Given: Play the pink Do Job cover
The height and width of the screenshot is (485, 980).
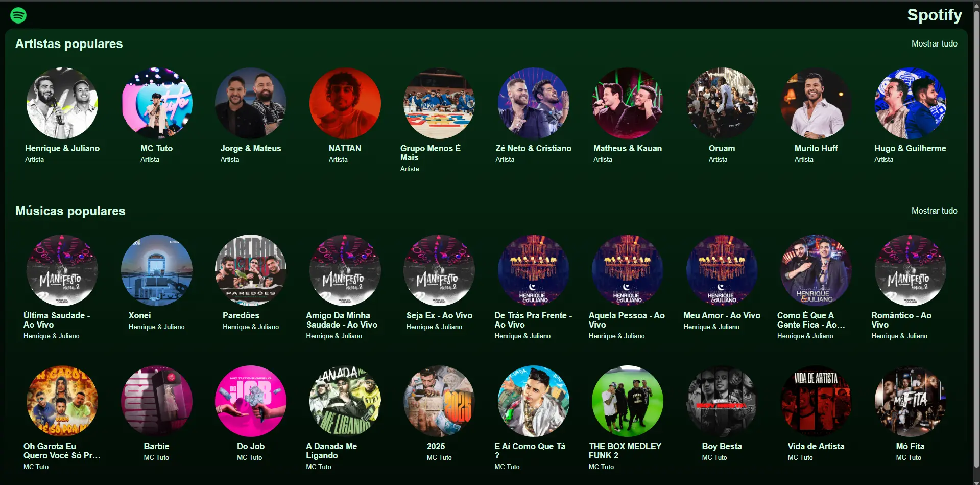Looking at the screenshot, I should click(251, 401).
